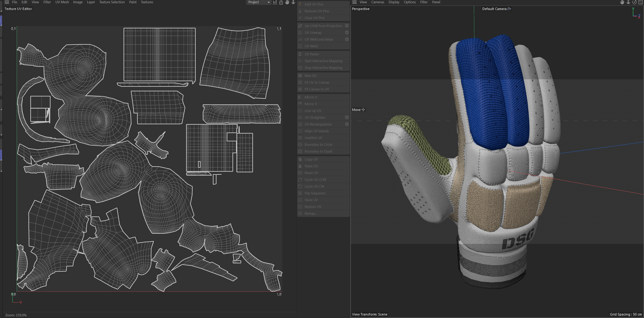Click the Fit UV to Canvas command

(317, 82)
